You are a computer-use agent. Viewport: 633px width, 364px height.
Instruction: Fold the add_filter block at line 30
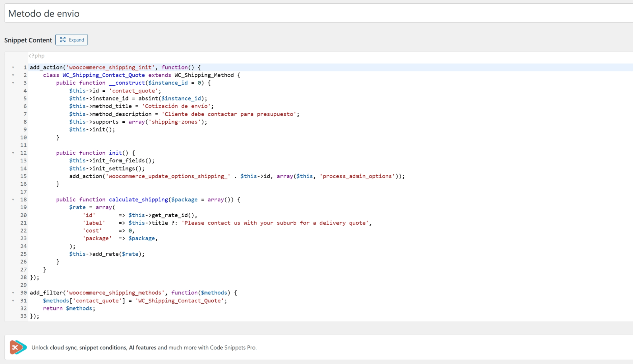tap(13, 293)
